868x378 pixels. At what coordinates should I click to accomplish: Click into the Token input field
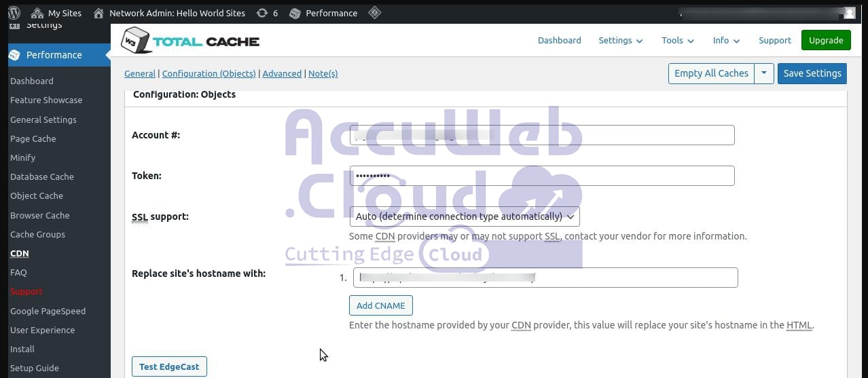(541, 176)
